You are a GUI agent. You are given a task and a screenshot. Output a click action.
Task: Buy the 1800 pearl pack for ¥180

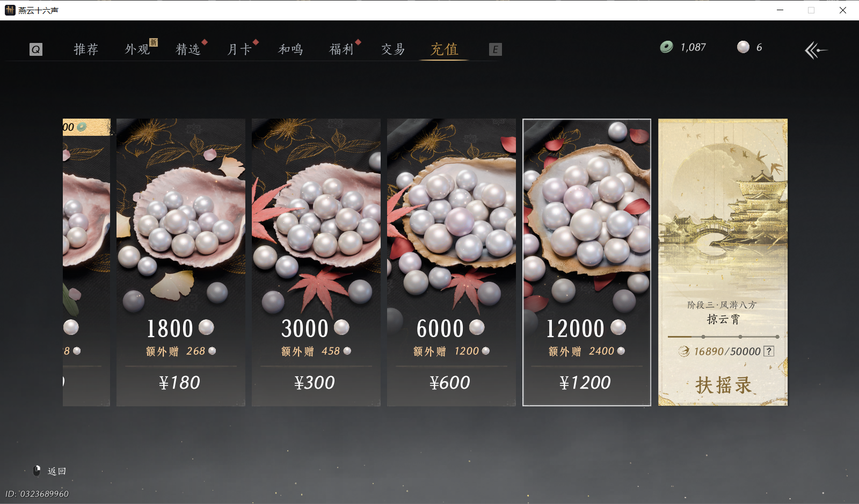181,262
